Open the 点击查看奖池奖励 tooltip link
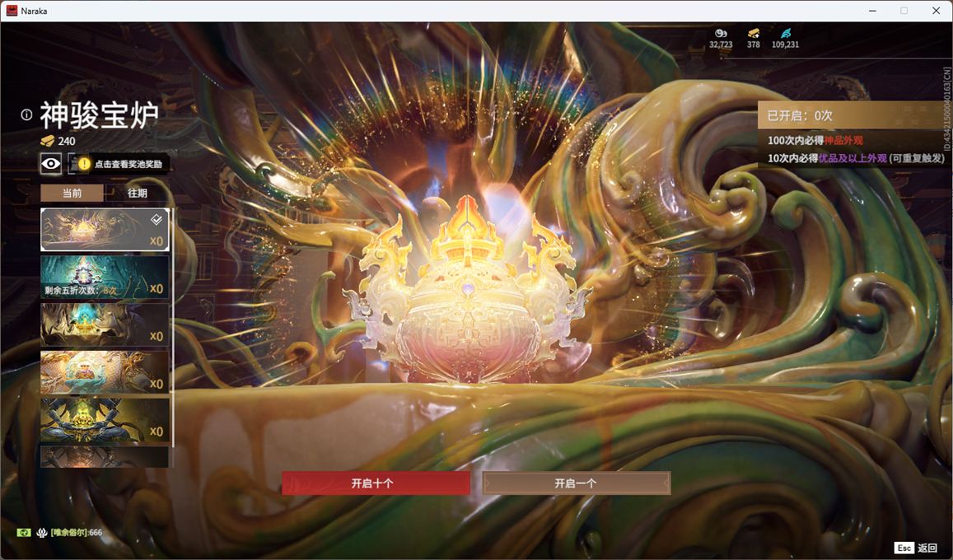This screenshot has height=560, width=953. (128, 164)
